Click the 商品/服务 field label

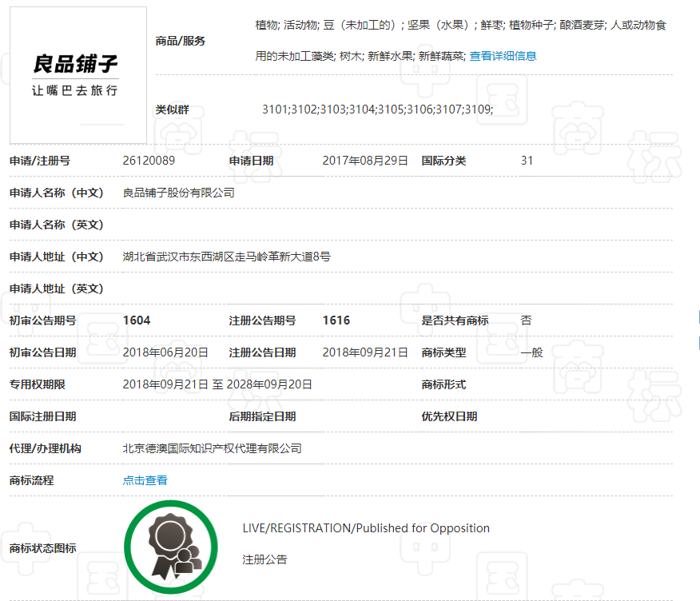click(x=180, y=41)
